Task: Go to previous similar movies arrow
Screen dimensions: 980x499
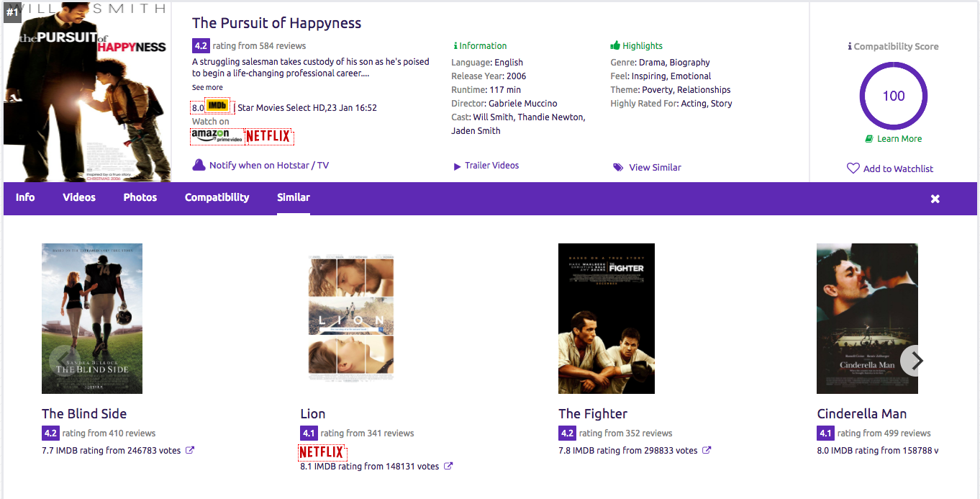Action: pos(63,361)
